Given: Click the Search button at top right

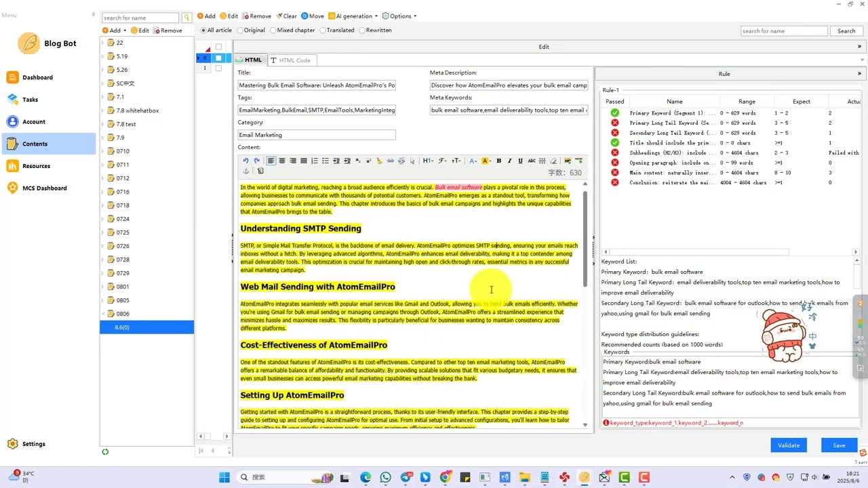Looking at the screenshot, I should tap(846, 31).
